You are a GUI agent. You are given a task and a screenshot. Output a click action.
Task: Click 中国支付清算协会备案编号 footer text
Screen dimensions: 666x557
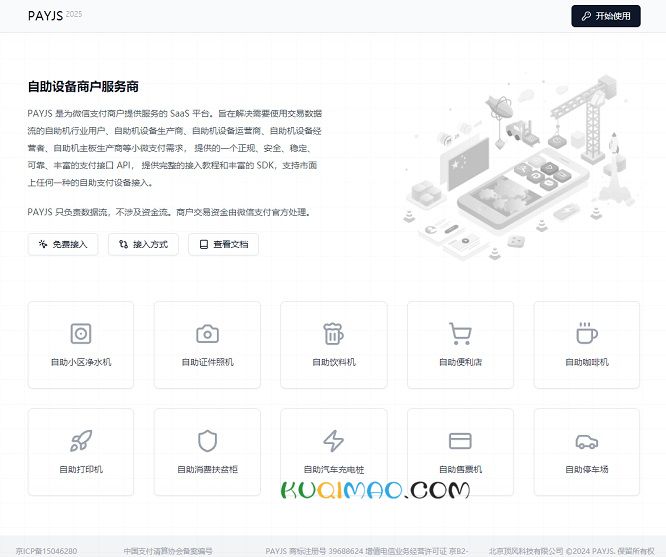(168, 551)
